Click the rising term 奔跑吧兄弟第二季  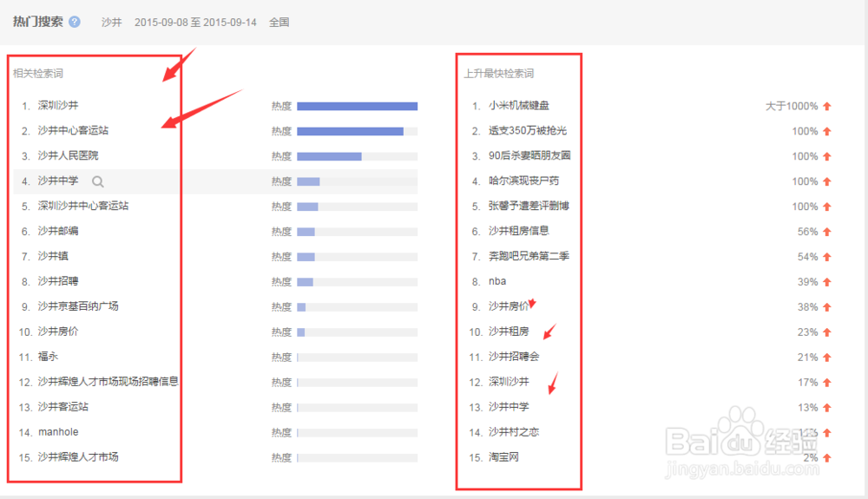[529, 256]
